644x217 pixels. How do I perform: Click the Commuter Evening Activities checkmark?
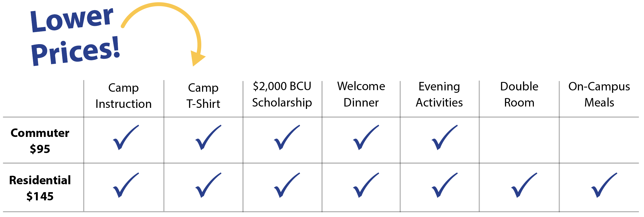tap(445, 137)
